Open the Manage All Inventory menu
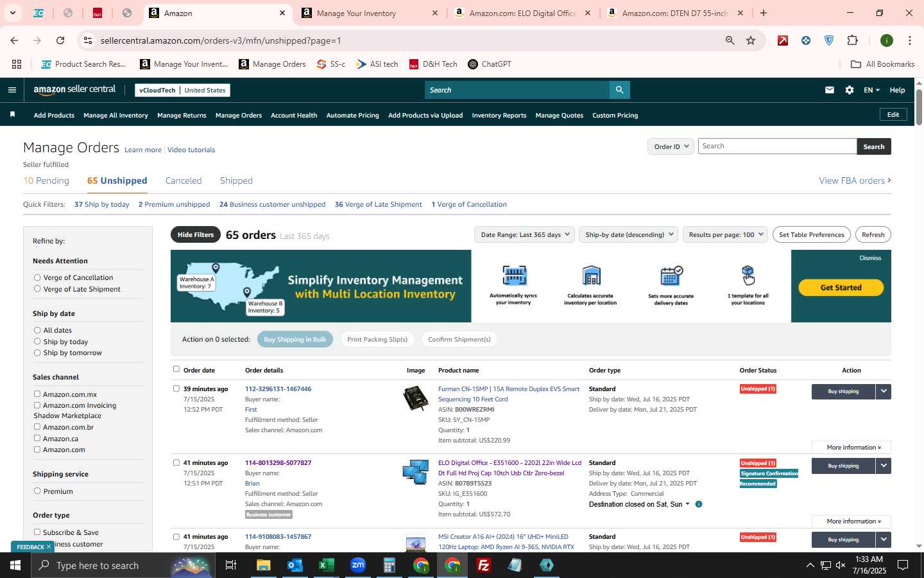 [116, 115]
